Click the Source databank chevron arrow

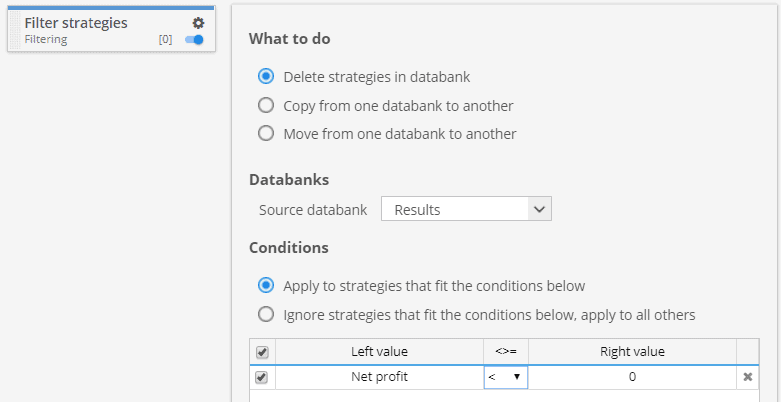(x=539, y=210)
